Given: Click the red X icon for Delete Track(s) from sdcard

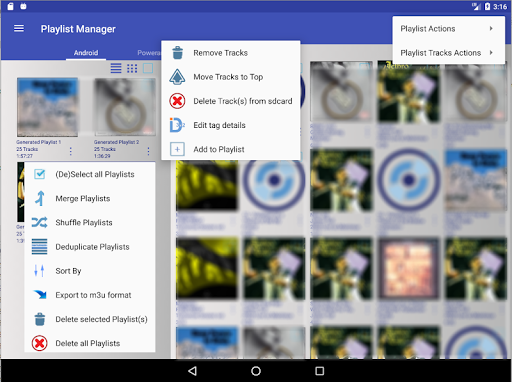Looking at the screenshot, I should pyautogui.click(x=177, y=101).
